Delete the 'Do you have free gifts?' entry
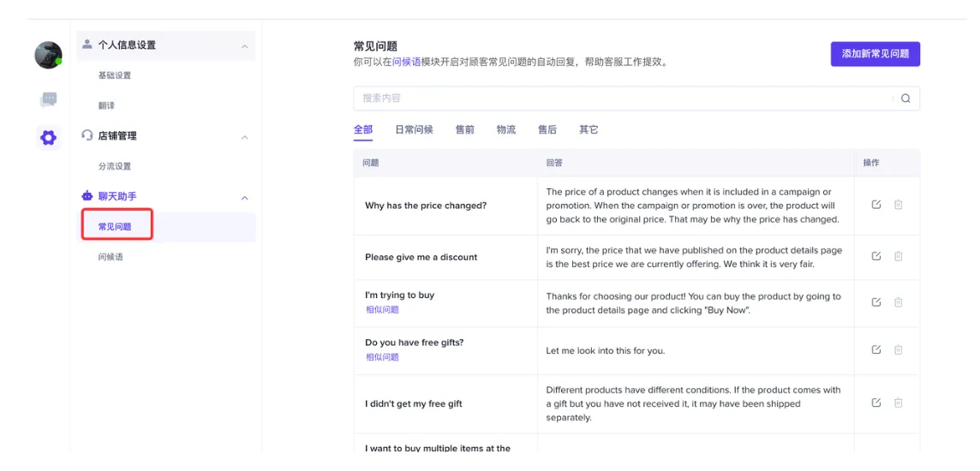Screen dimensions: 980x471 (x=898, y=349)
